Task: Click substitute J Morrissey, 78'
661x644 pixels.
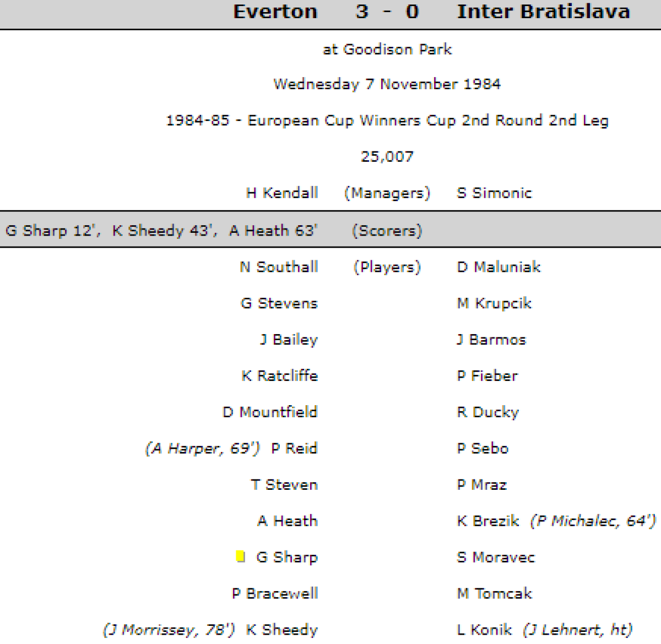Action: pyautogui.click(x=169, y=630)
